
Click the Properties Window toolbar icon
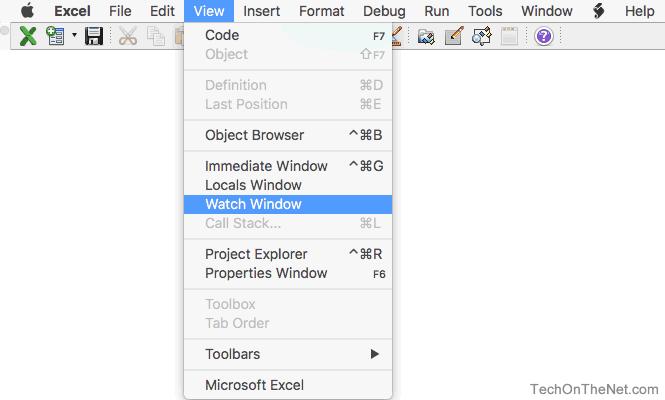454,36
